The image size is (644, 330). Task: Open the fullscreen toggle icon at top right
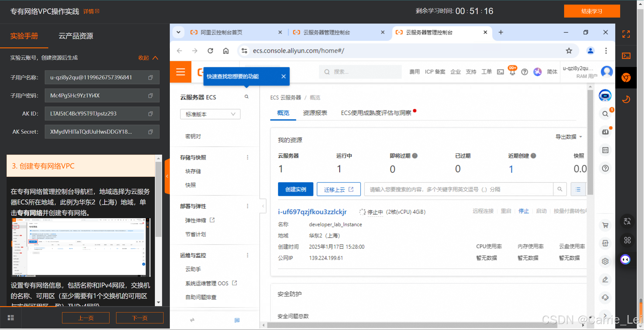pos(626,34)
